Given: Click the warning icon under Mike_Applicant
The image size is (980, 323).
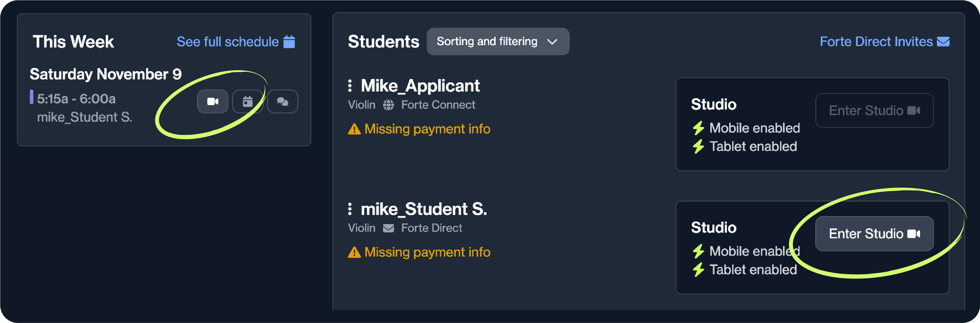Looking at the screenshot, I should click(x=354, y=129).
